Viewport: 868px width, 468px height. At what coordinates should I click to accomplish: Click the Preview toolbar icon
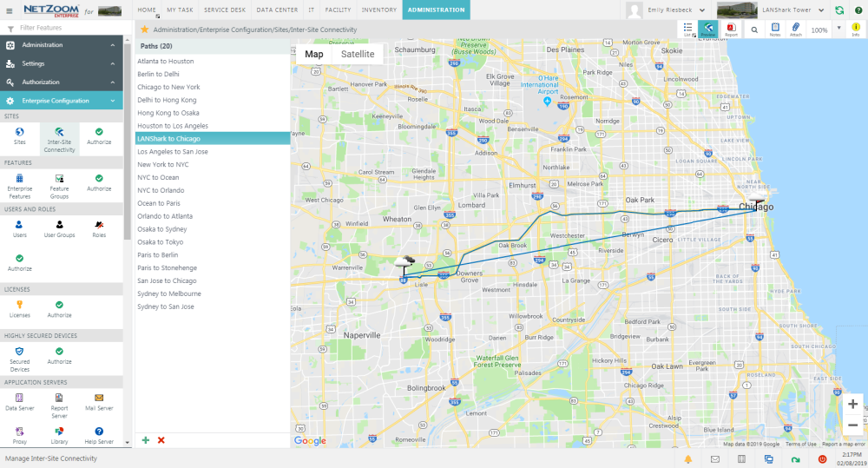[x=708, y=30]
